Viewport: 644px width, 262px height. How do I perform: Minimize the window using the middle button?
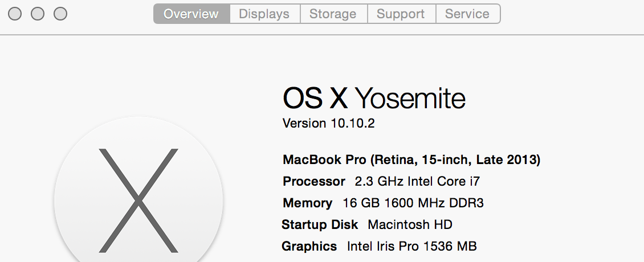click(x=38, y=14)
